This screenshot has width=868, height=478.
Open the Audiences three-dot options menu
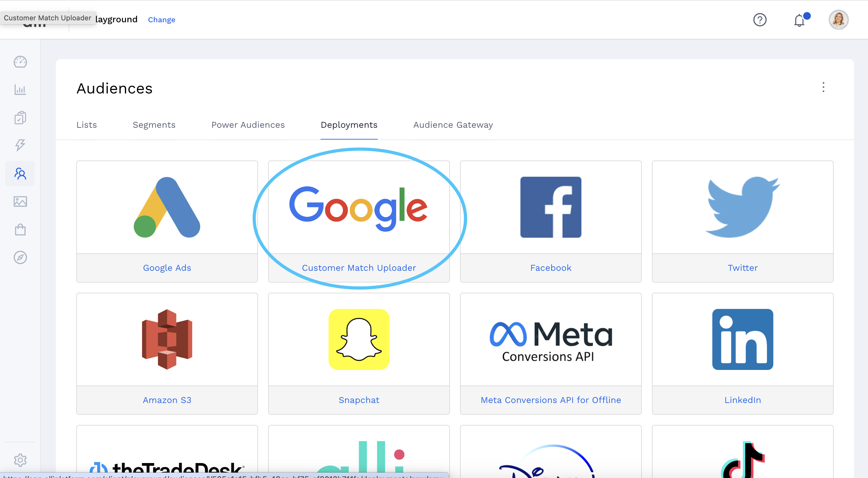(x=823, y=87)
